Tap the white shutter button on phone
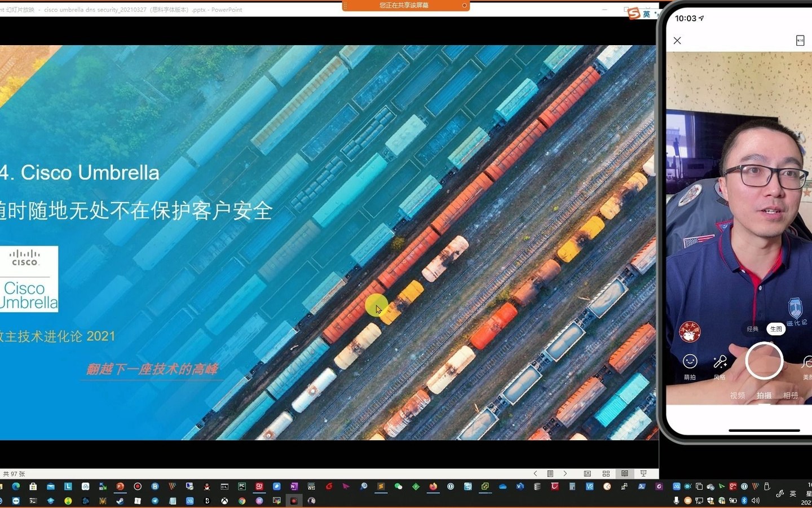Screen dimensions: 812x508 pos(764,361)
